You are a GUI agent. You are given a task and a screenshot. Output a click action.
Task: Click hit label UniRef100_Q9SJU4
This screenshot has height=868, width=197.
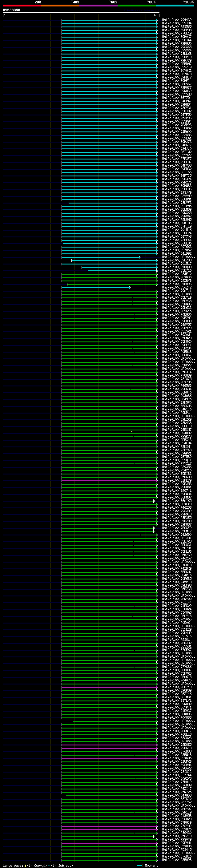[x=177, y=23]
